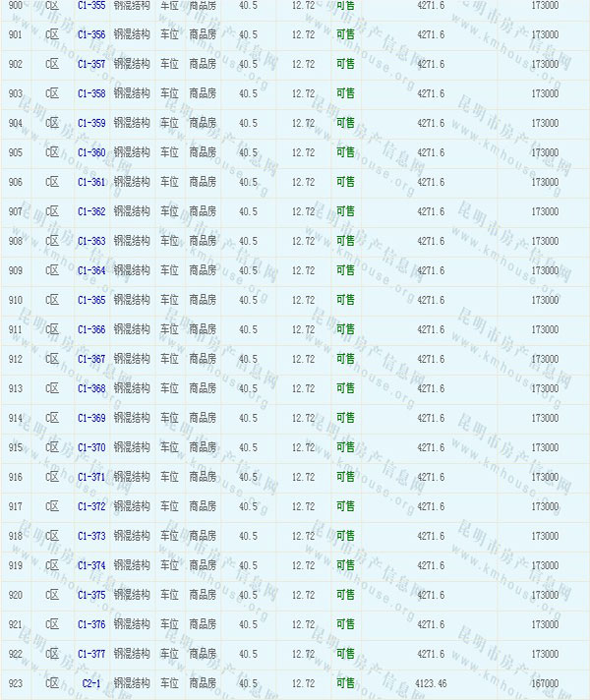Click the 4123.46 unit price cell
Viewport: 590px width, 700px height.
(431, 684)
